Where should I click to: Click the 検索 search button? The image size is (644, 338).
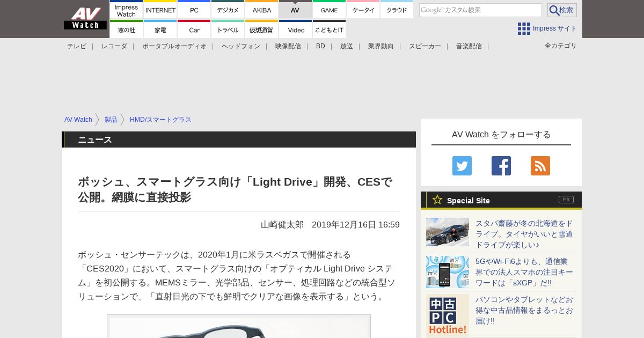(562, 10)
